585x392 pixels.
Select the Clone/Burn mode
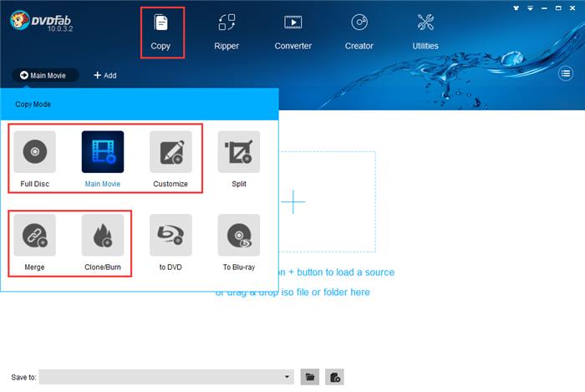[103, 235]
